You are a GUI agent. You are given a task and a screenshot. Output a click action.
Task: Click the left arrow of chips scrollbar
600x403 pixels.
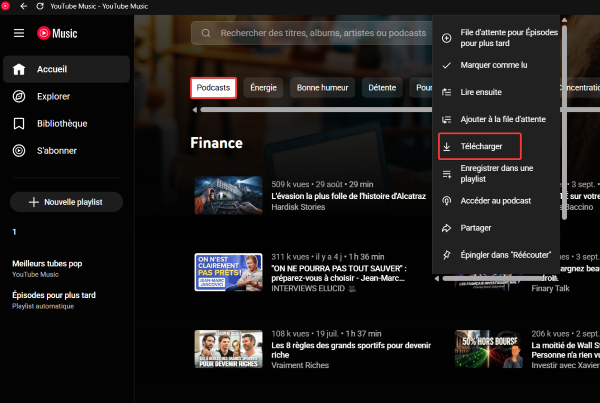click(194, 110)
